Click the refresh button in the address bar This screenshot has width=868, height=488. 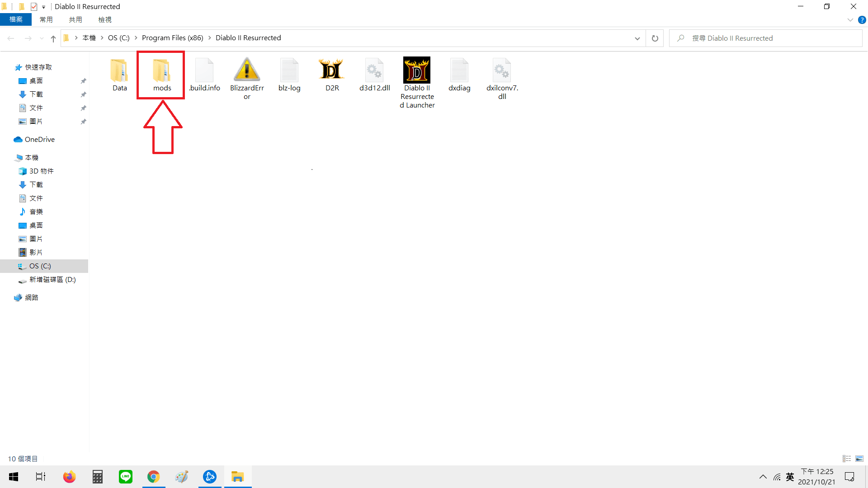tap(655, 38)
